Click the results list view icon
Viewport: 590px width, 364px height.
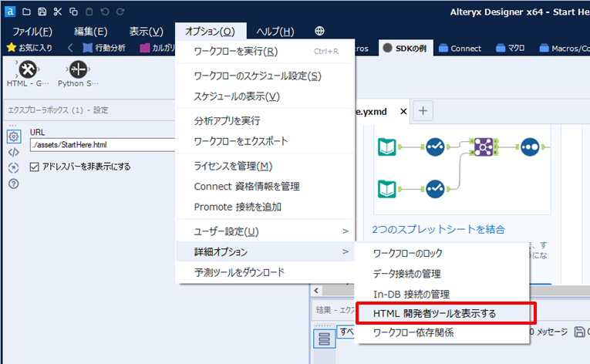(x=325, y=339)
